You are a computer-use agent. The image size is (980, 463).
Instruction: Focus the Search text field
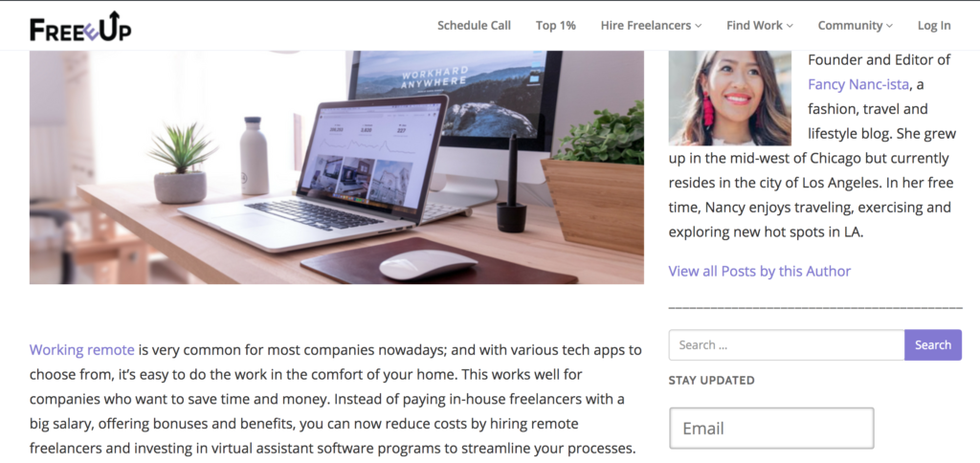(787, 345)
